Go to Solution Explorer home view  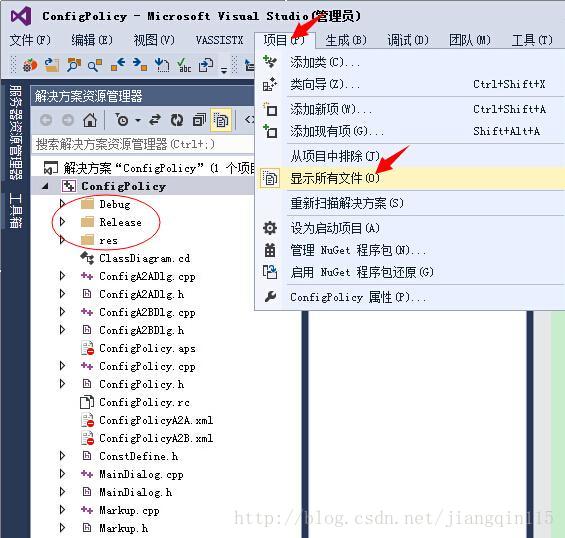90,120
